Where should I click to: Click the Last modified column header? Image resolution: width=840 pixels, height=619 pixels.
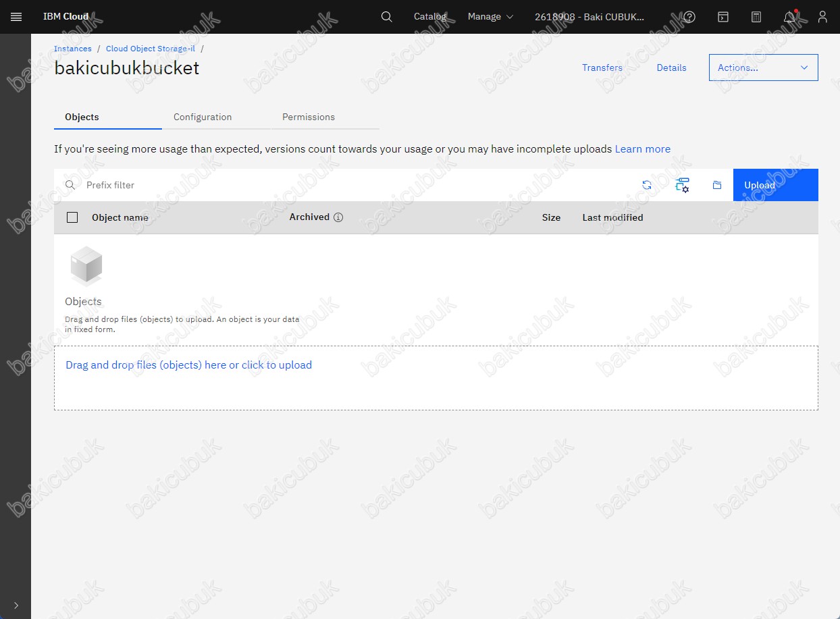click(x=612, y=217)
